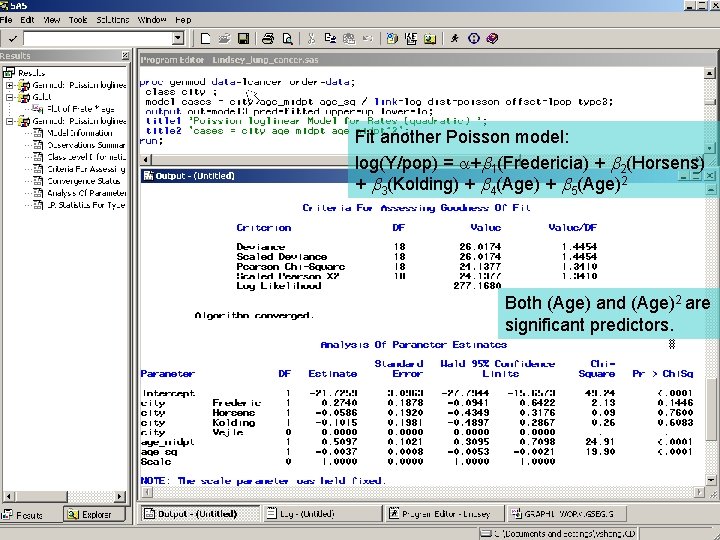Click the Open file toolbar icon
Screen dimensions: 720x540
(x=224, y=39)
